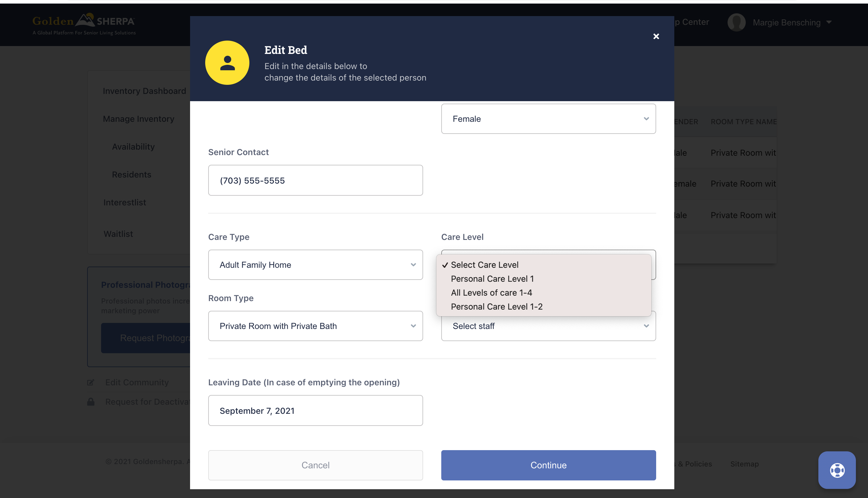Click the Senior Contact phone field
The image size is (868, 498).
pyautogui.click(x=315, y=180)
